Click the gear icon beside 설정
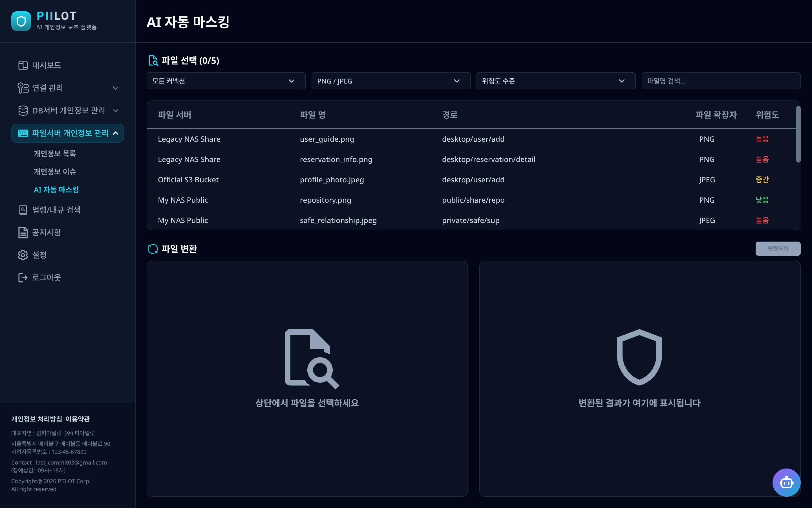The image size is (812, 508). [x=23, y=255]
